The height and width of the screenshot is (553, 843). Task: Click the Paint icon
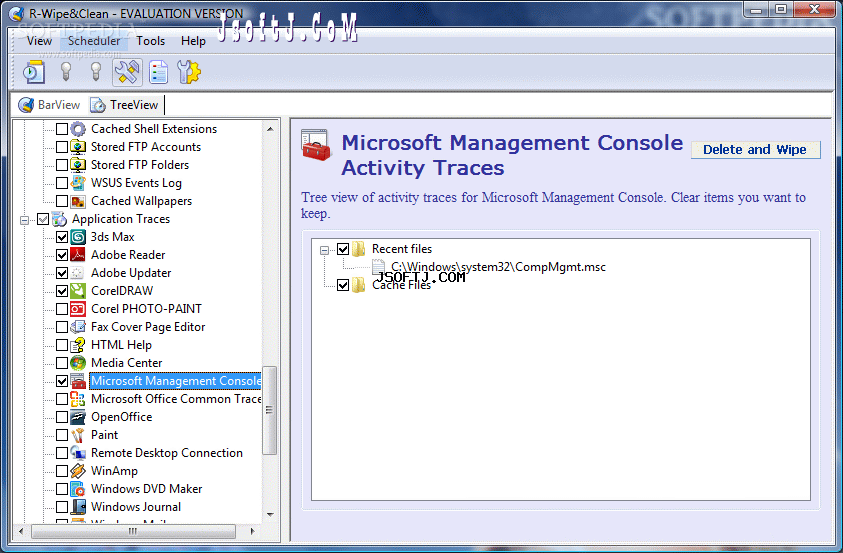(x=78, y=435)
